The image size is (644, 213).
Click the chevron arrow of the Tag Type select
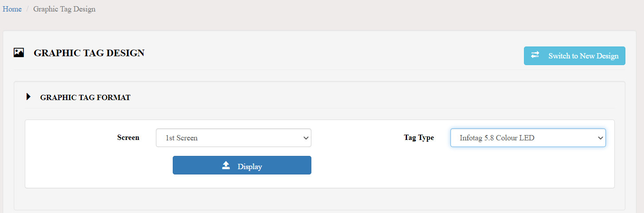tap(600, 138)
